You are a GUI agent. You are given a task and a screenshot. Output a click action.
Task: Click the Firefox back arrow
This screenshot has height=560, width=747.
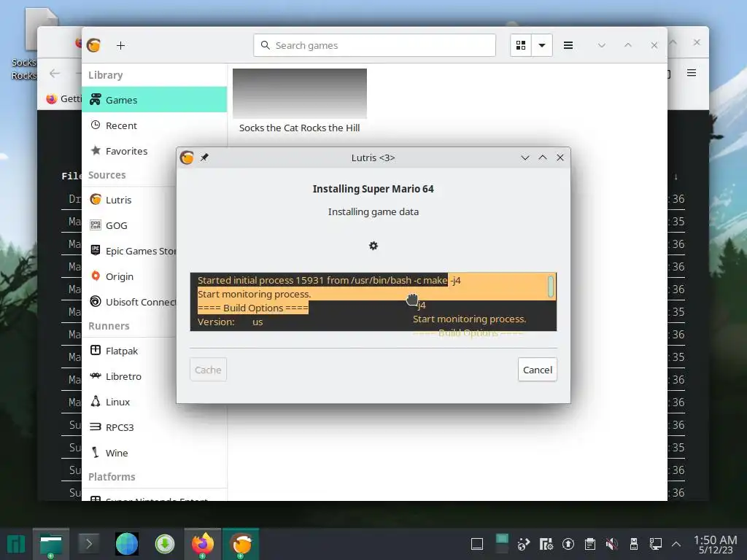[55, 74]
